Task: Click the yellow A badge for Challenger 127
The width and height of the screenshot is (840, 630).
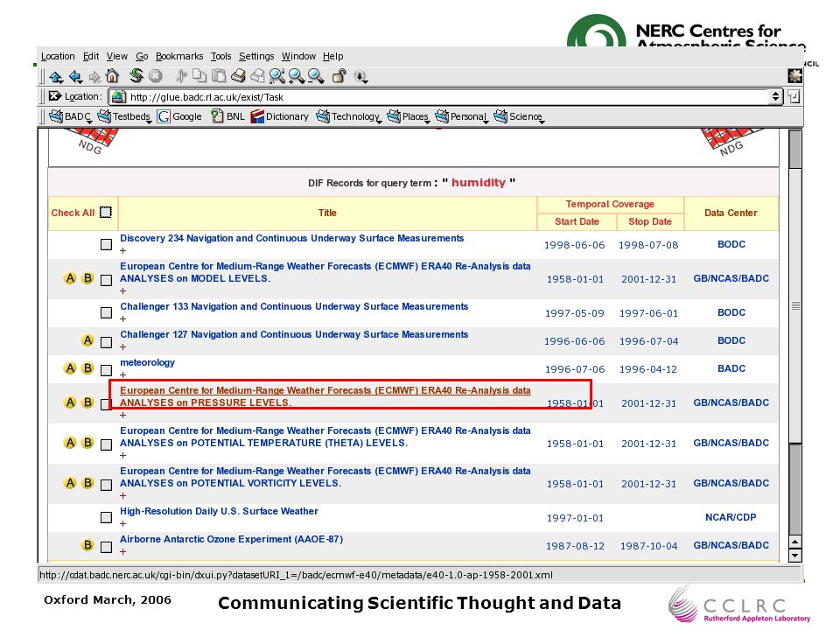Action: [87, 340]
